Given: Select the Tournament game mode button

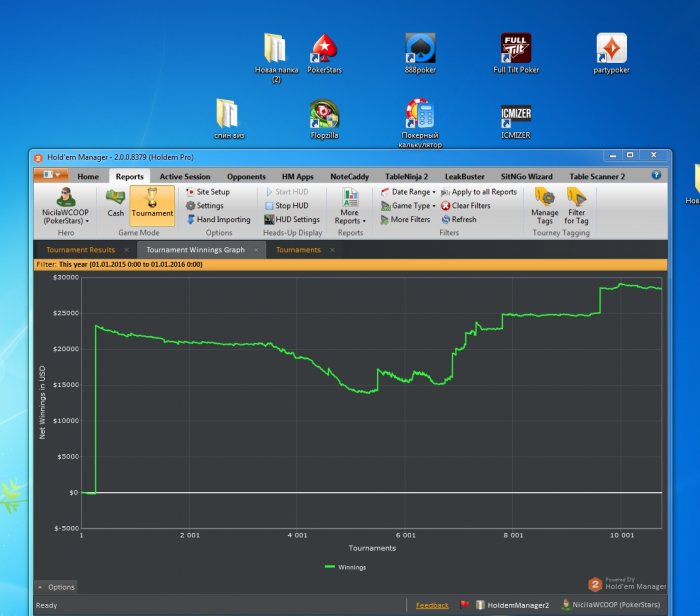Looking at the screenshot, I should click(152, 202).
